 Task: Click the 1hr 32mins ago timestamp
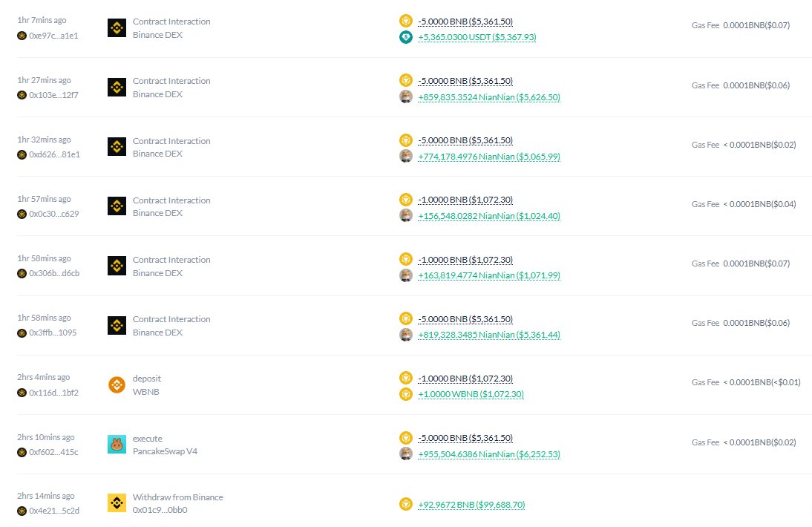(44, 140)
